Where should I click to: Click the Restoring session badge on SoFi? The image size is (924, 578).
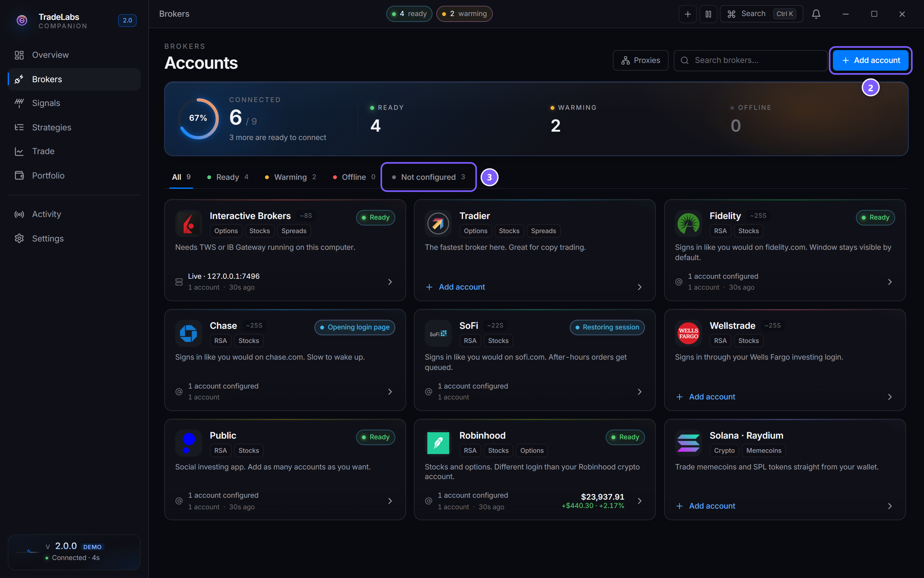click(607, 327)
